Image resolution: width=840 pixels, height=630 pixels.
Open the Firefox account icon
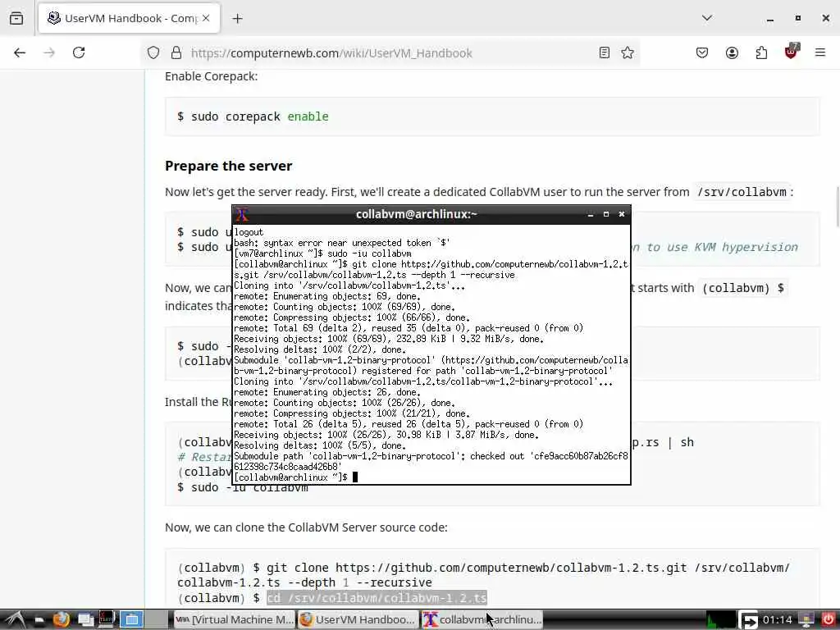[x=732, y=52]
